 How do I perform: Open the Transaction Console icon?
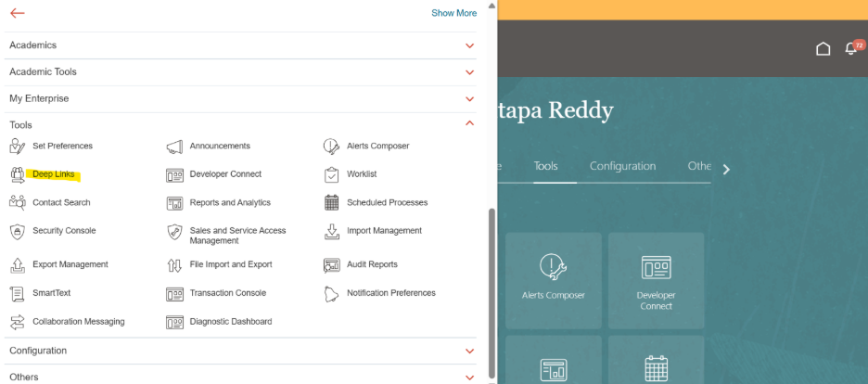(174, 294)
